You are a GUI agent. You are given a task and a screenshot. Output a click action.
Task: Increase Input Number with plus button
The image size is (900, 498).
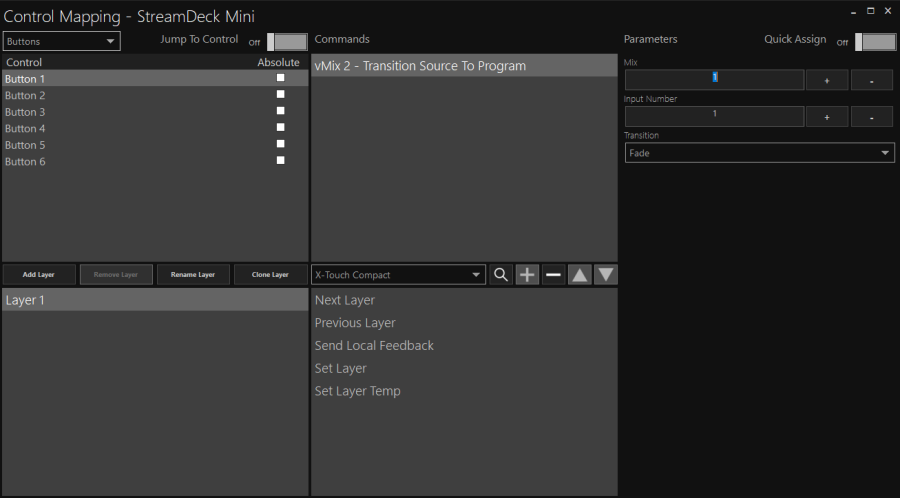click(827, 117)
